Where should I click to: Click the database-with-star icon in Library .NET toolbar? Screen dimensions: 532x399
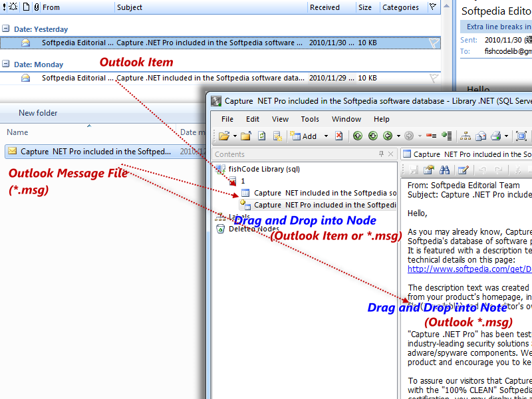click(277, 136)
